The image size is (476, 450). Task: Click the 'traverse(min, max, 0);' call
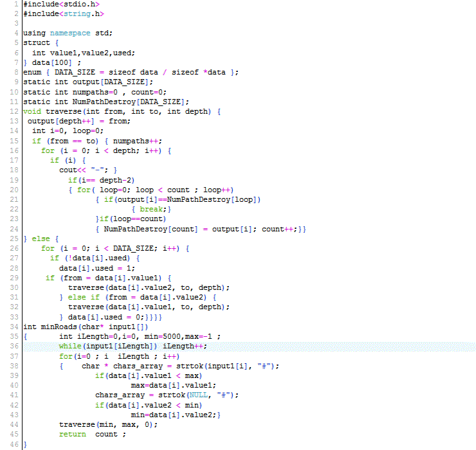(x=107, y=424)
